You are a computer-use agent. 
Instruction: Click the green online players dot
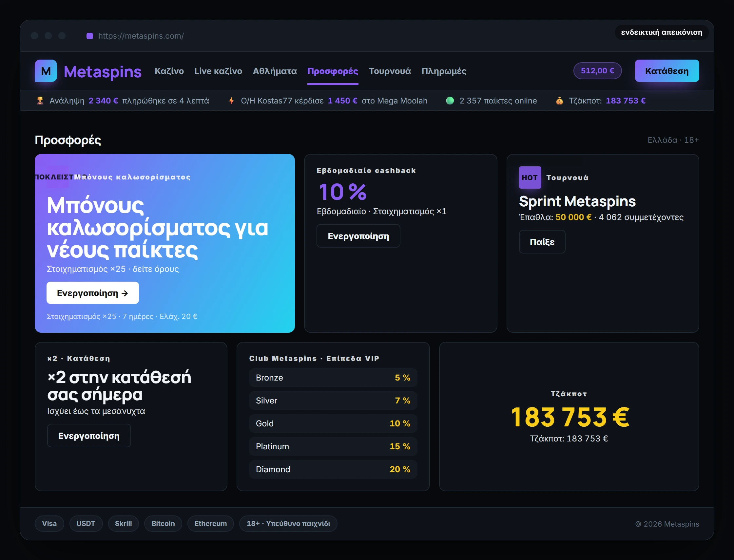pos(450,101)
